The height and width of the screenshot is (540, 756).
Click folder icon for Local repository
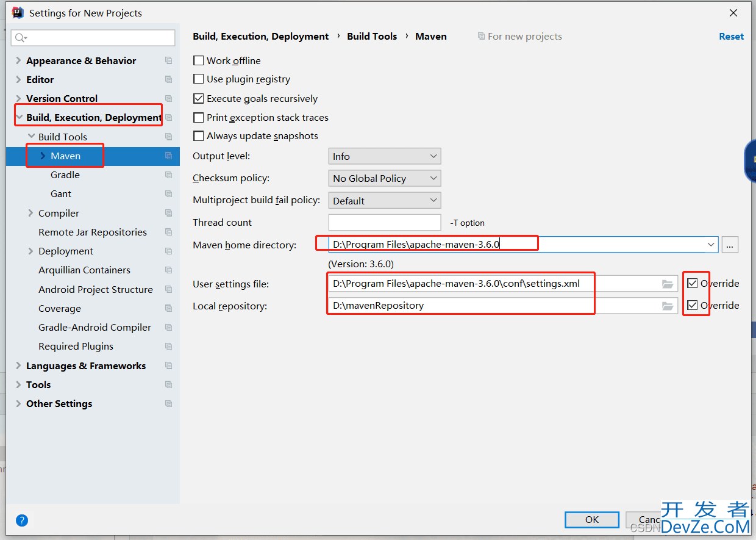(668, 306)
